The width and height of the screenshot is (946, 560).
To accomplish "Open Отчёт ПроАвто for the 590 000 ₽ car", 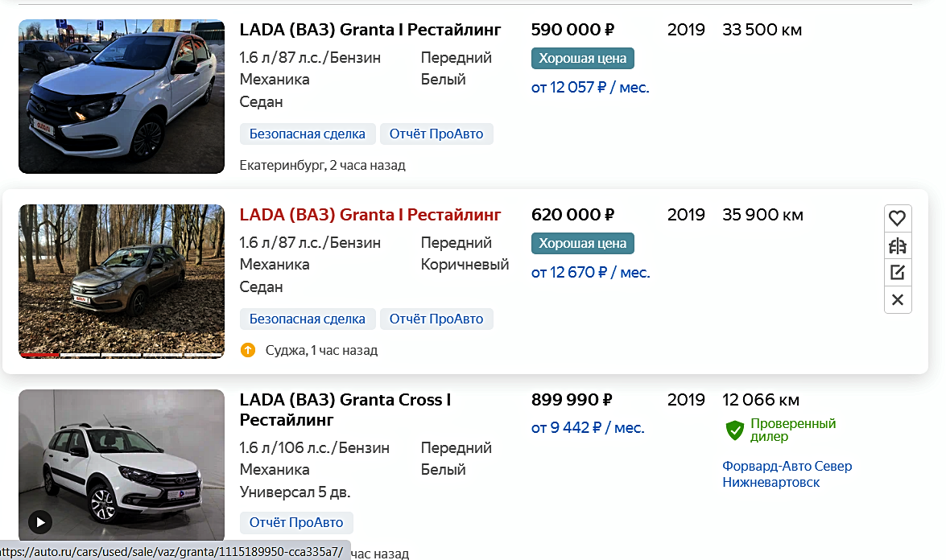I will click(436, 134).
